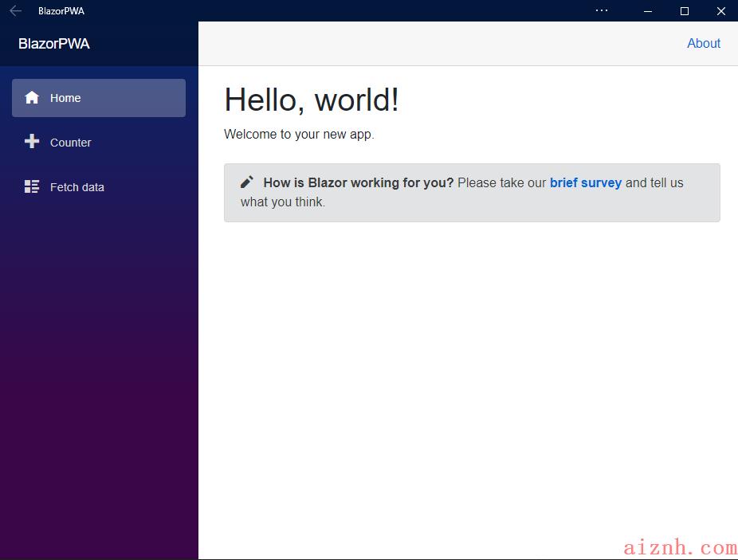Click the Counter plus icon
This screenshot has height=560, width=738.
(32, 141)
